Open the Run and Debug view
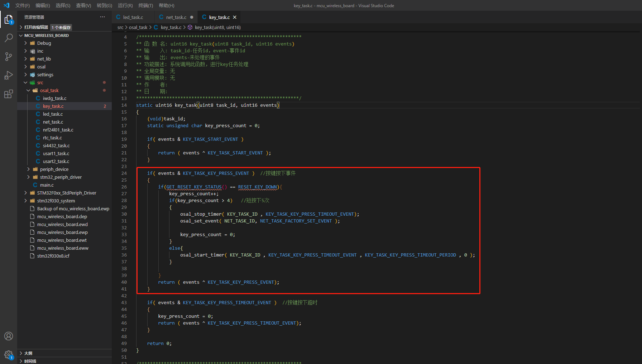This screenshot has width=642, height=364. [9, 75]
